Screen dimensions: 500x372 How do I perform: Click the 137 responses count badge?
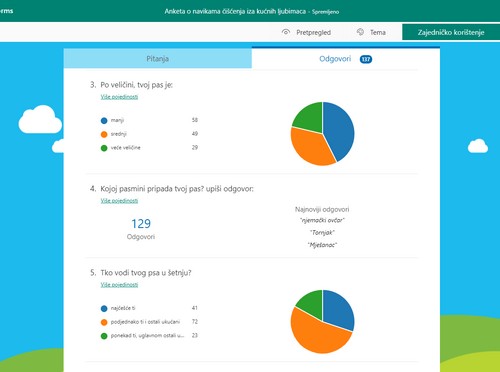[366, 59]
